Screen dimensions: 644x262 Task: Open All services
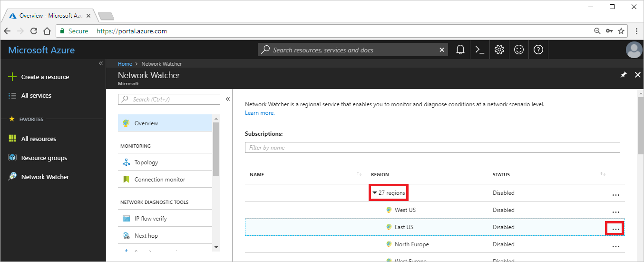(x=36, y=95)
